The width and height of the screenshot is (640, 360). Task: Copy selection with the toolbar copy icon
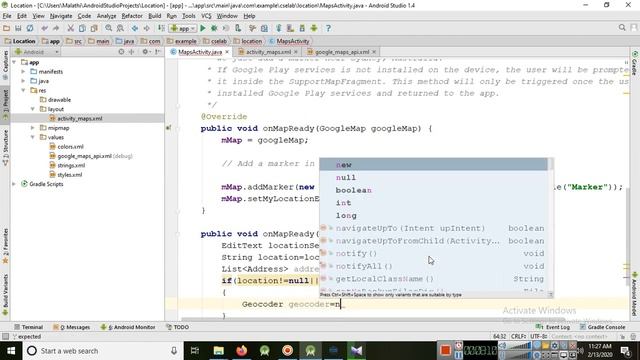click(x=82, y=28)
